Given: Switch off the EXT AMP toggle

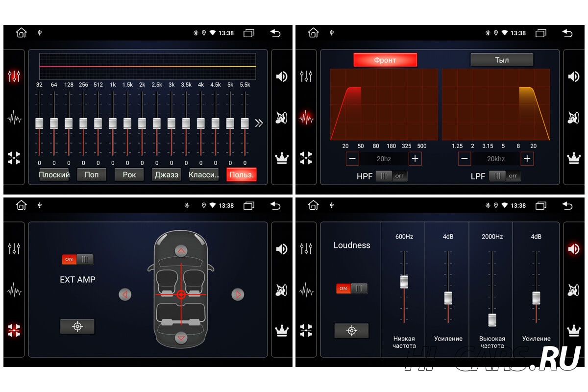Looking at the screenshot, I should (77, 259).
